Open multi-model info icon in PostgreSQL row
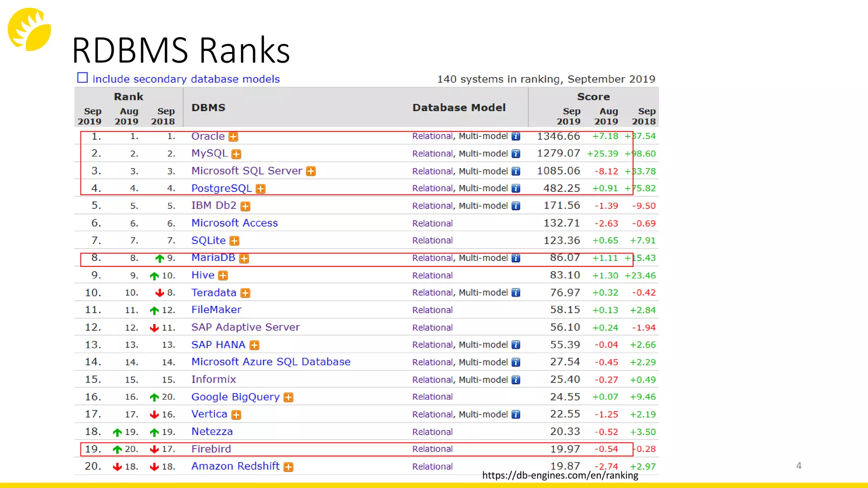The image size is (868, 488). [516, 189]
